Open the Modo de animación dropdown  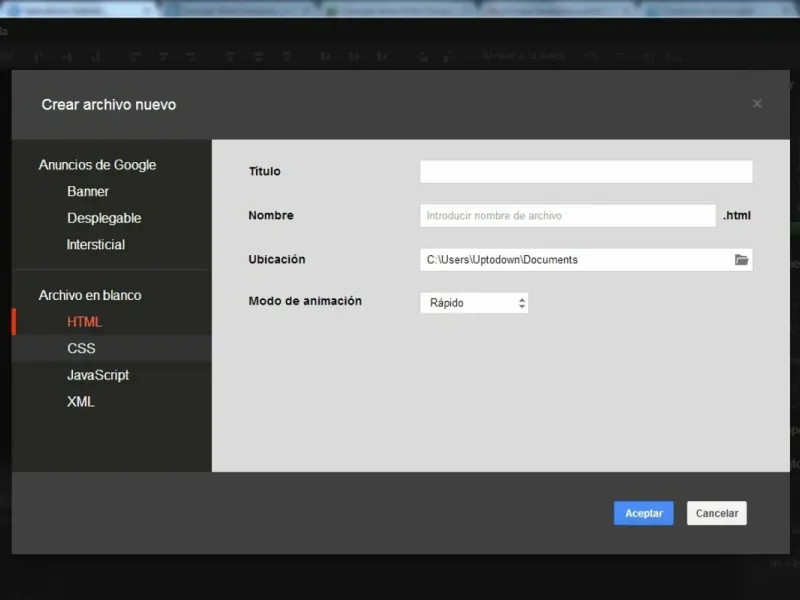474,303
